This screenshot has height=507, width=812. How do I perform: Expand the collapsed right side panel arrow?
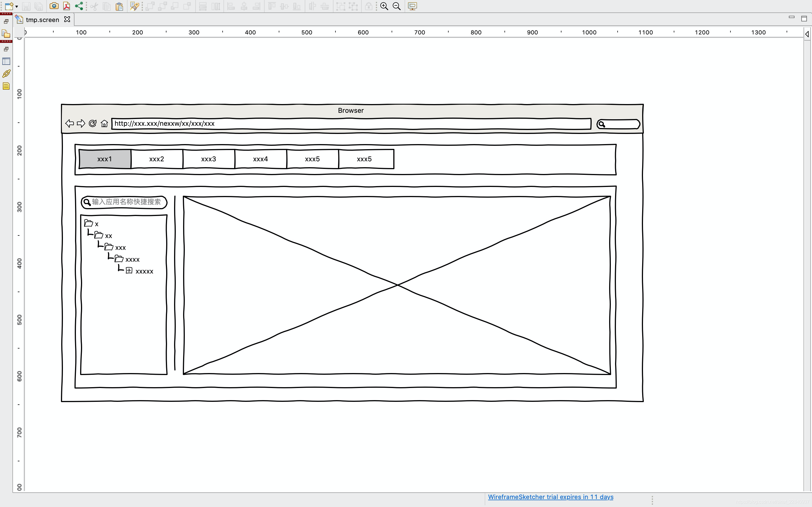pyautogui.click(x=807, y=34)
